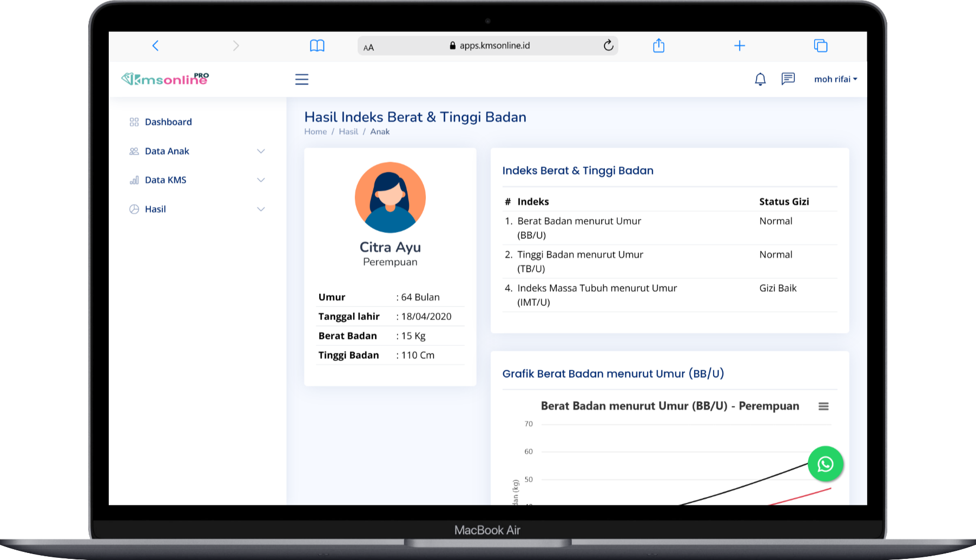This screenshot has width=976, height=560.
Task: Open a new tab with plus icon
Action: 740,46
